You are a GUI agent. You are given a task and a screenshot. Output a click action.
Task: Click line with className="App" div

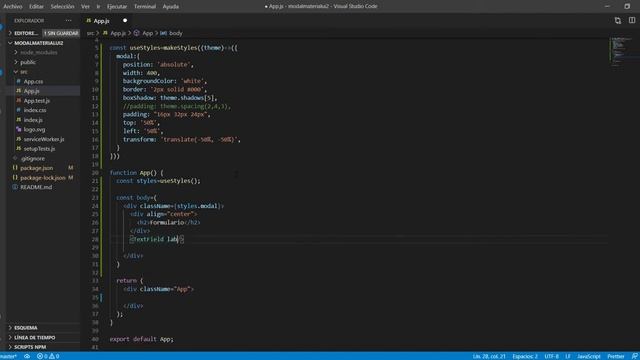point(159,289)
